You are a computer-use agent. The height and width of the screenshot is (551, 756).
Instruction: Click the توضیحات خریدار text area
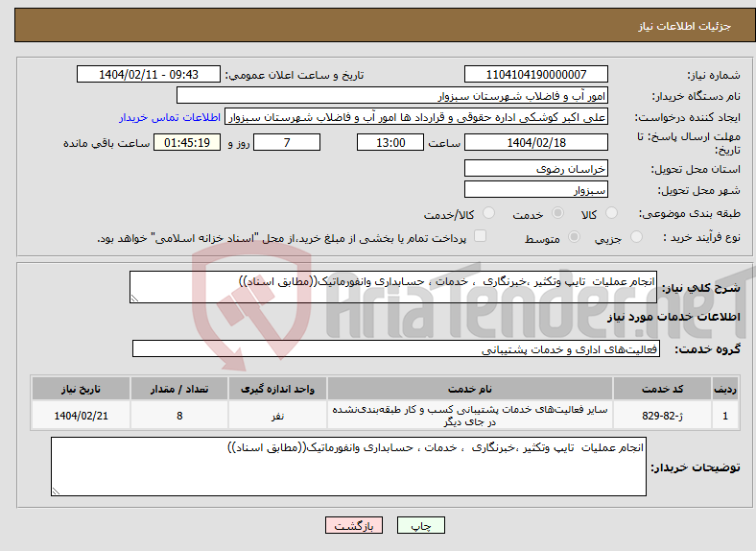(x=348, y=467)
